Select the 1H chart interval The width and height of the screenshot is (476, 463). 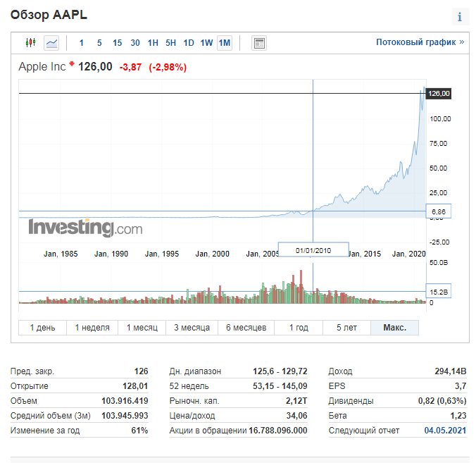point(153,43)
